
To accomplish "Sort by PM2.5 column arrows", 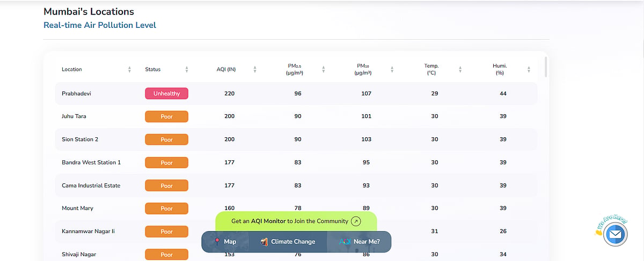I will point(324,69).
